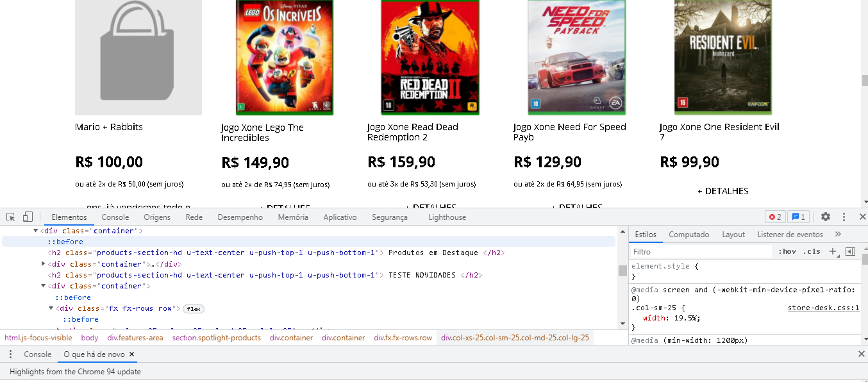Click body breadcrumb
Viewport: 868px width, 382px height.
pos(90,338)
